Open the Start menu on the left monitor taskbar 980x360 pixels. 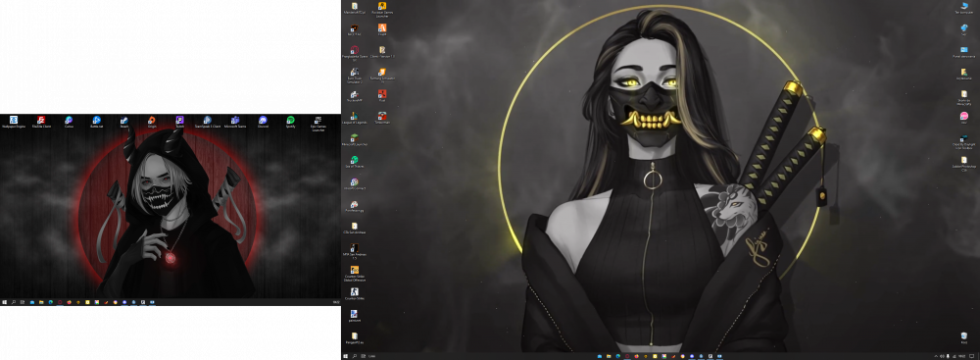(4, 302)
